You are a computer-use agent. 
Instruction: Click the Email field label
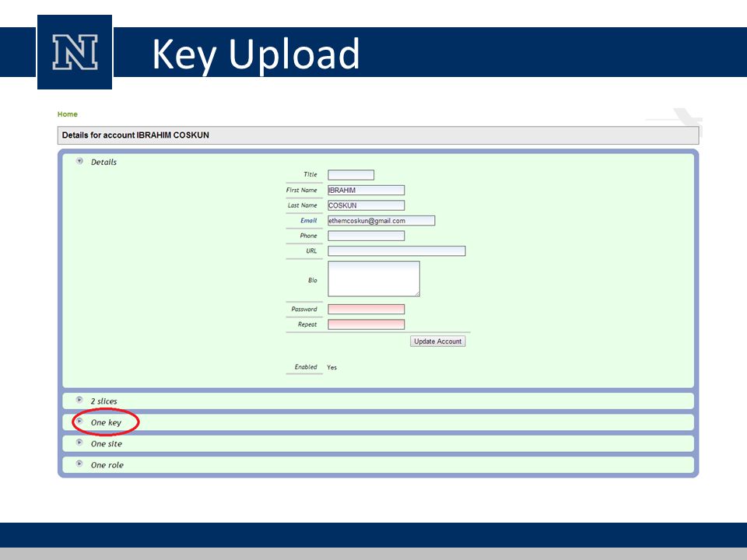pos(308,220)
